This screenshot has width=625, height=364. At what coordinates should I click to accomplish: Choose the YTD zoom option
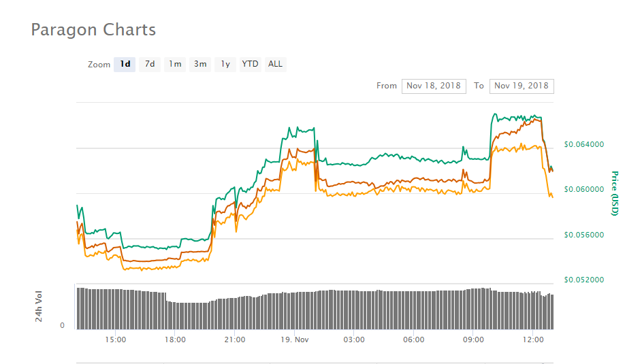251,65
